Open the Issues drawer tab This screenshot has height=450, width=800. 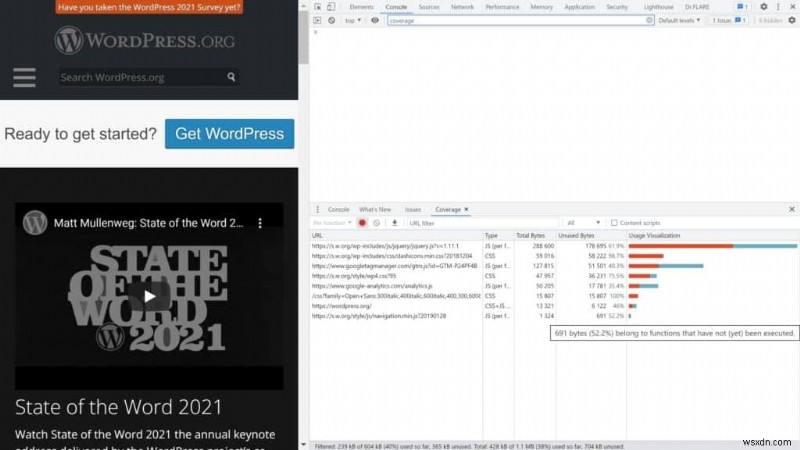(x=413, y=210)
